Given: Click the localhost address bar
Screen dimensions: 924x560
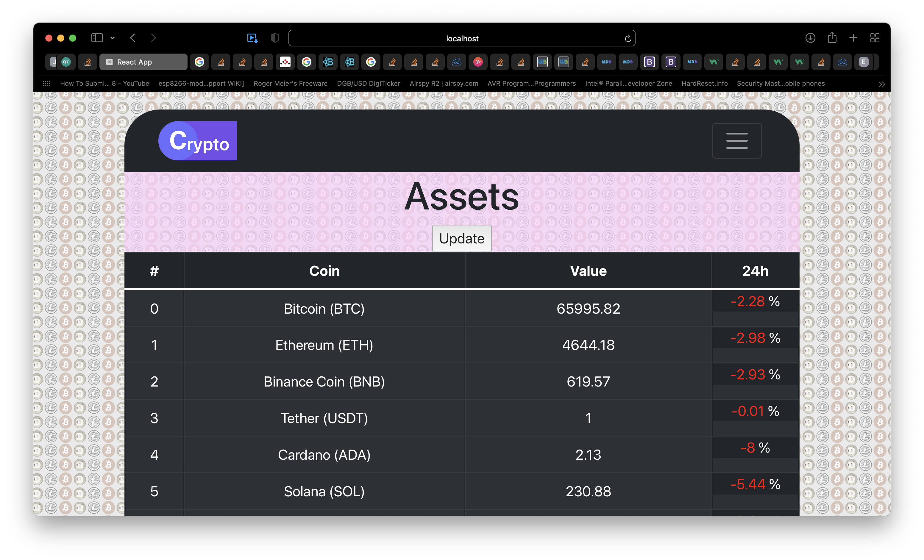Looking at the screenshot, I should pos(462,38).
